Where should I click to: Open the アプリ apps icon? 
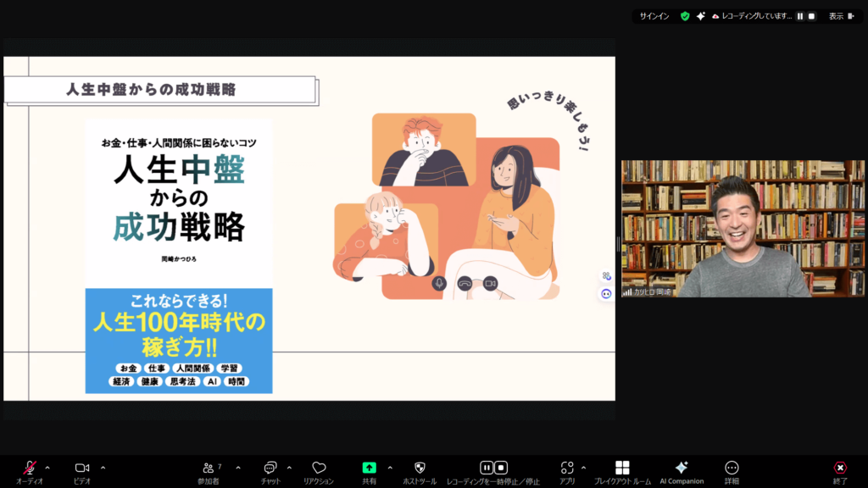click(567, 469)
